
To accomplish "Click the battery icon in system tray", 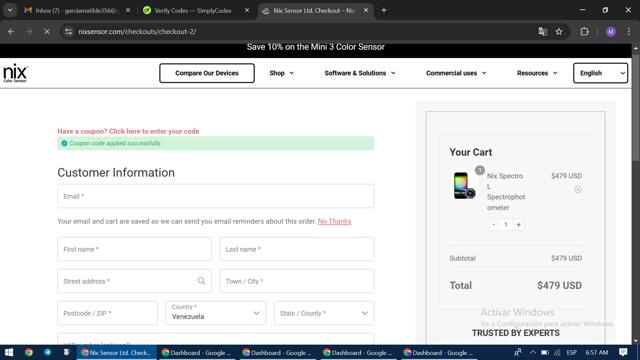I will [x=545, y=352].
